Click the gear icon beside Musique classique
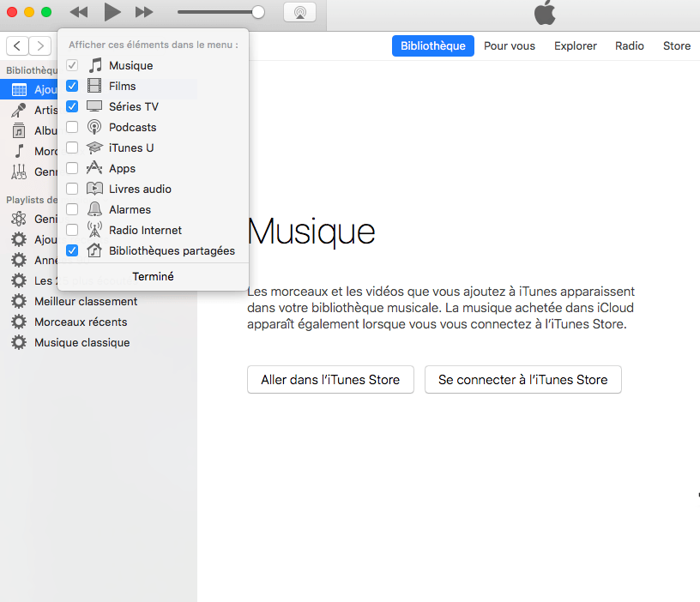The height and width of the screenshot is (602, 700). click(x=19, y=342)
